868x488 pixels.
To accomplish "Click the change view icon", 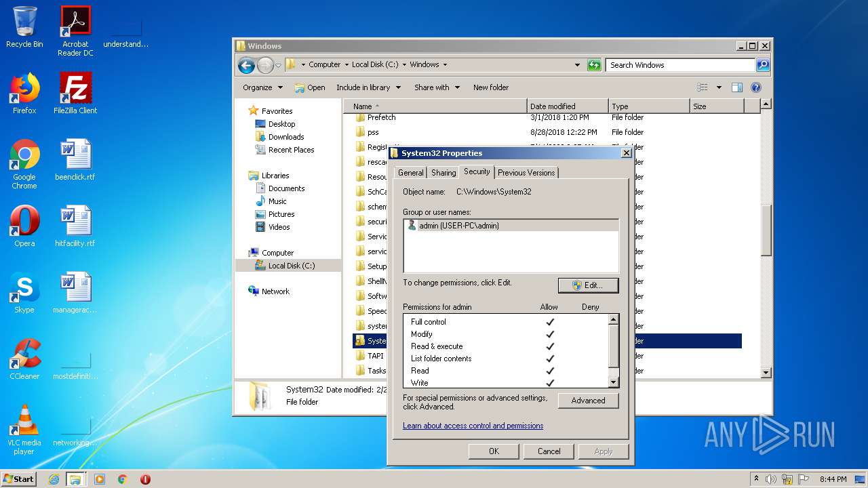I will tap(703, 87).
